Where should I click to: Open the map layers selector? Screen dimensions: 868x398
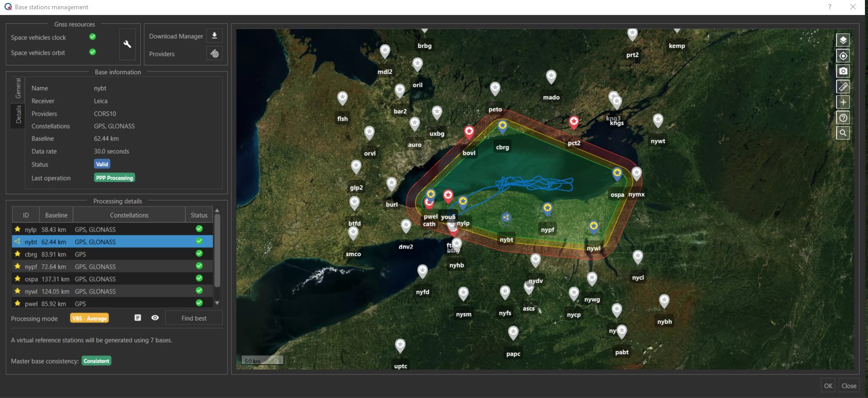pyautogui.click(x=843, y=40)
